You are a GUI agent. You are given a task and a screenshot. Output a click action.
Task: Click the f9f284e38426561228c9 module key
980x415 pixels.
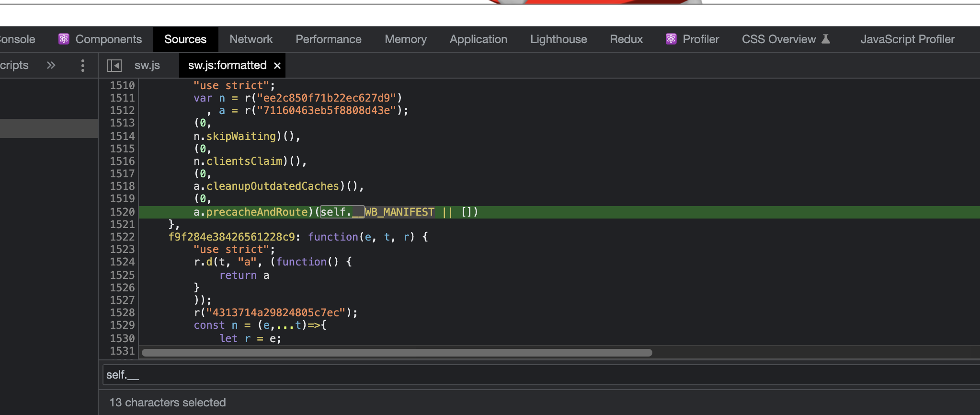coord(231,237)
